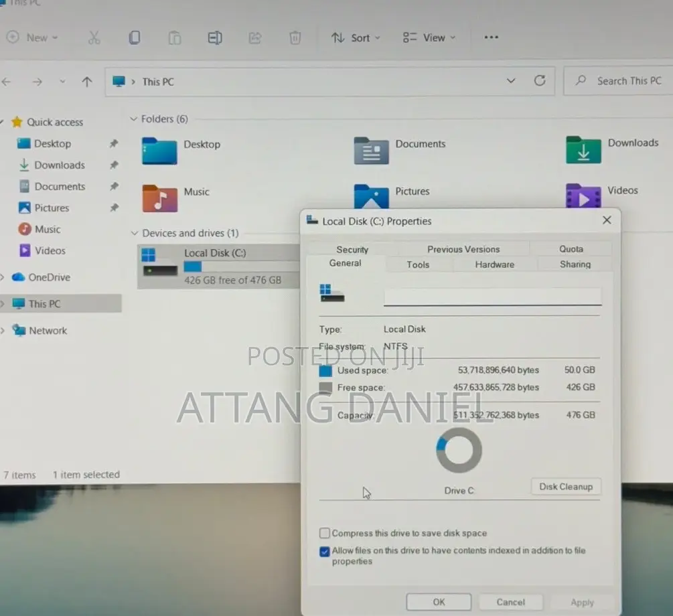Open recent locations dropdown chevron

pos(63,82)
